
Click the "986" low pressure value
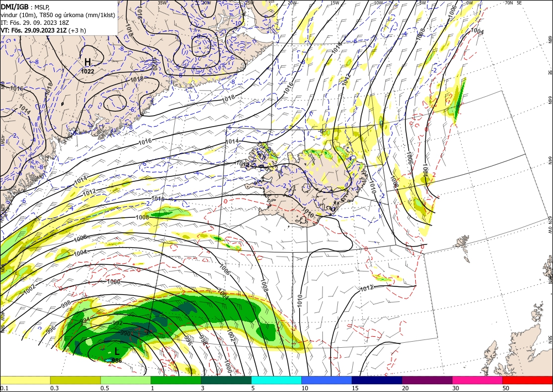(117, 360)
